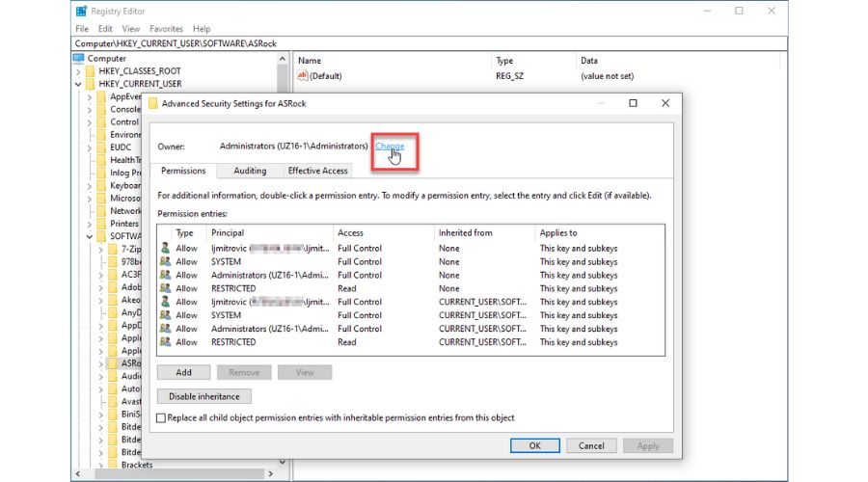Screen dimensions: 868x482
Task: Switch to the Effective Access tab
Action: pyautogui.click(x=317, y=171)
